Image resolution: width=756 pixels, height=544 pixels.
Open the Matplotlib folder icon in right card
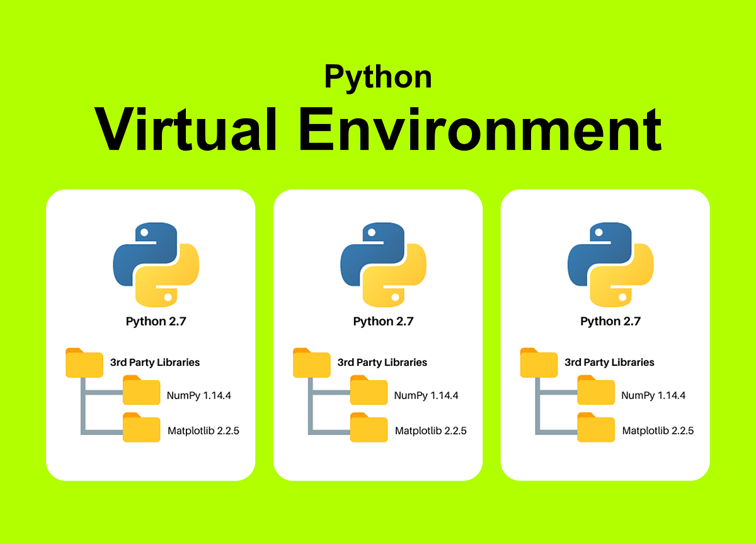pyautogui.click(x=596, y=428)
